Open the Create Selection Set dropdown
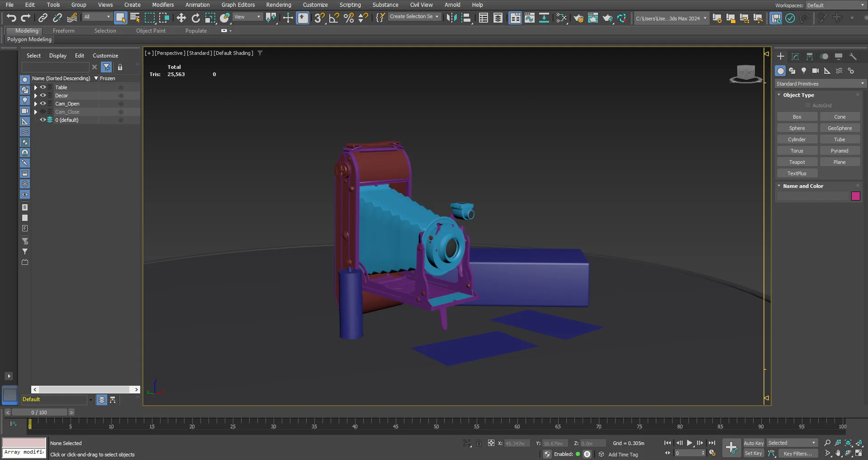The height and width of the screenshot is (460, 868). click(x=414, y=17)
